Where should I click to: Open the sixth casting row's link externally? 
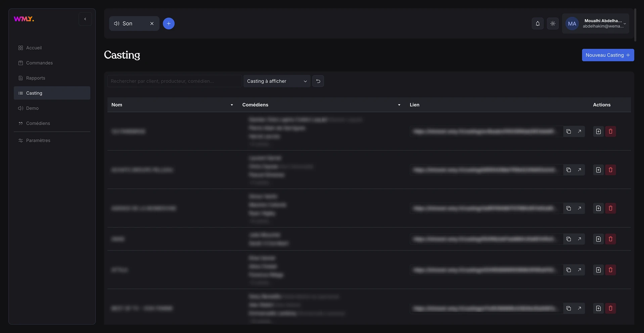tap(580, 308)
